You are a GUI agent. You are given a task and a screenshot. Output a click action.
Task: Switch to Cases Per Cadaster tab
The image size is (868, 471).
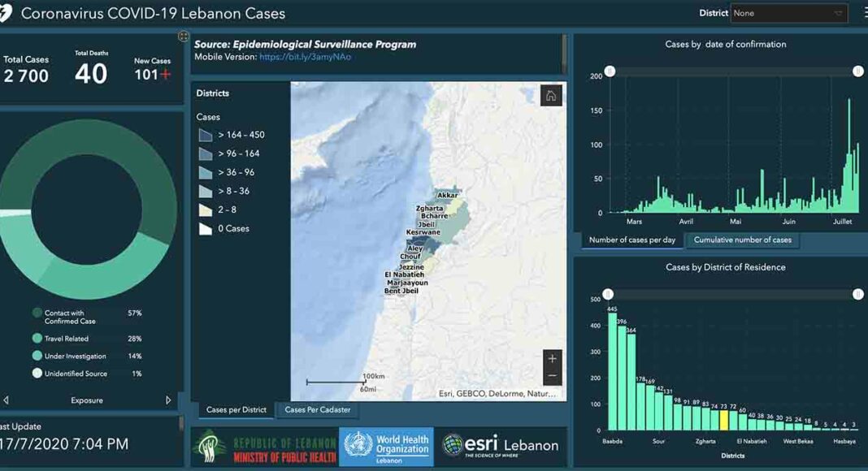tap(317, 410)
